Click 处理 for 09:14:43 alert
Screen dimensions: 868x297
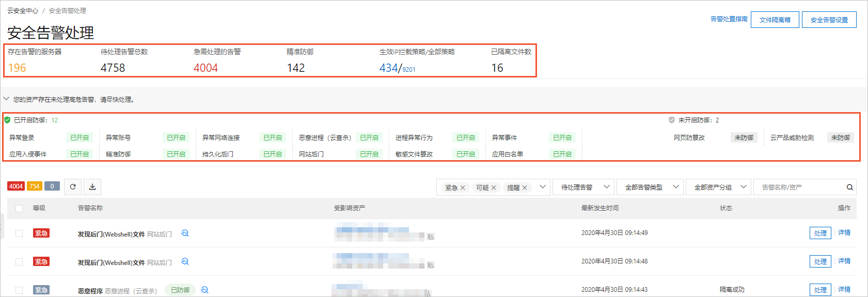point(820,290)
